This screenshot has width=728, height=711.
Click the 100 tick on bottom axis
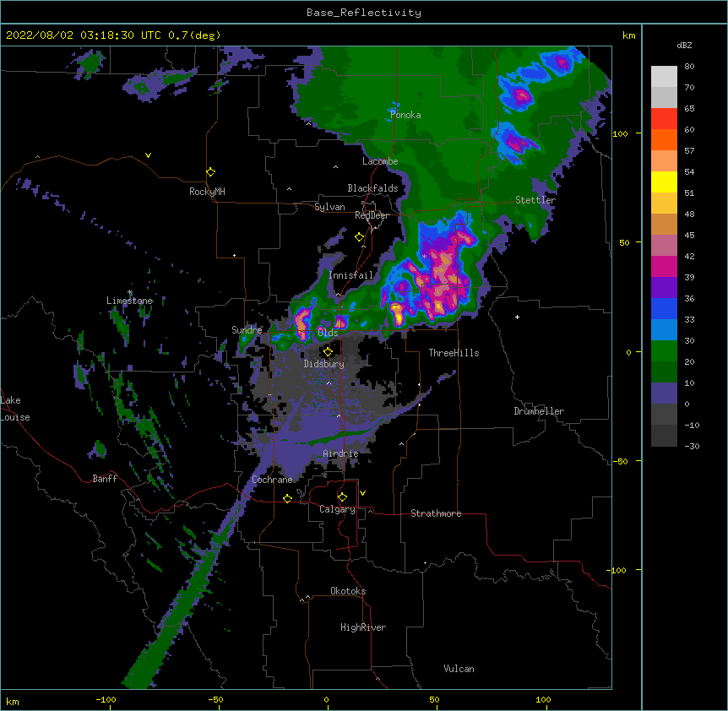[543, 699]
